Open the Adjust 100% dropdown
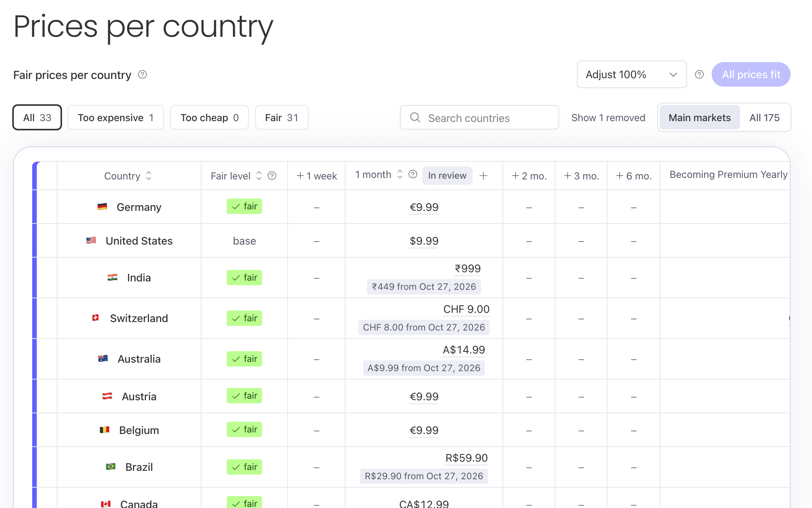 (632, 74)
